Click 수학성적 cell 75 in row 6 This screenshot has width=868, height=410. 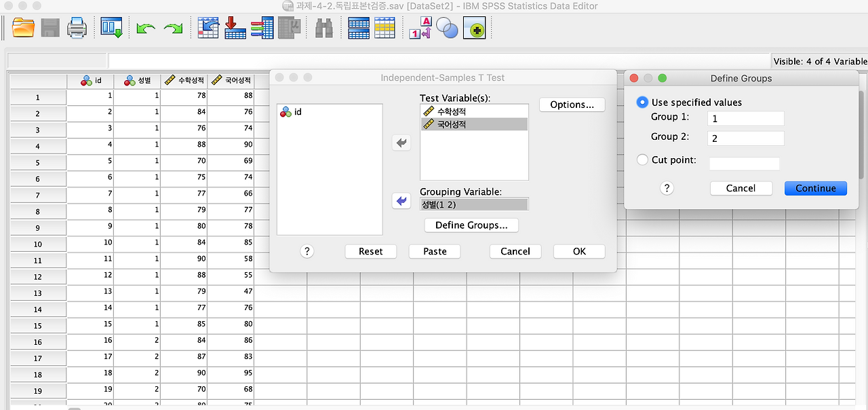[184, 178]
